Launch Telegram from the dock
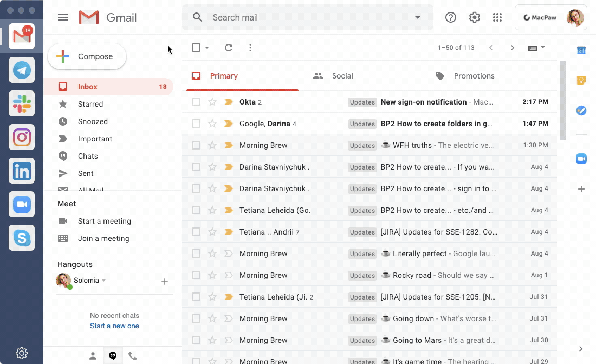 (22, 70)
